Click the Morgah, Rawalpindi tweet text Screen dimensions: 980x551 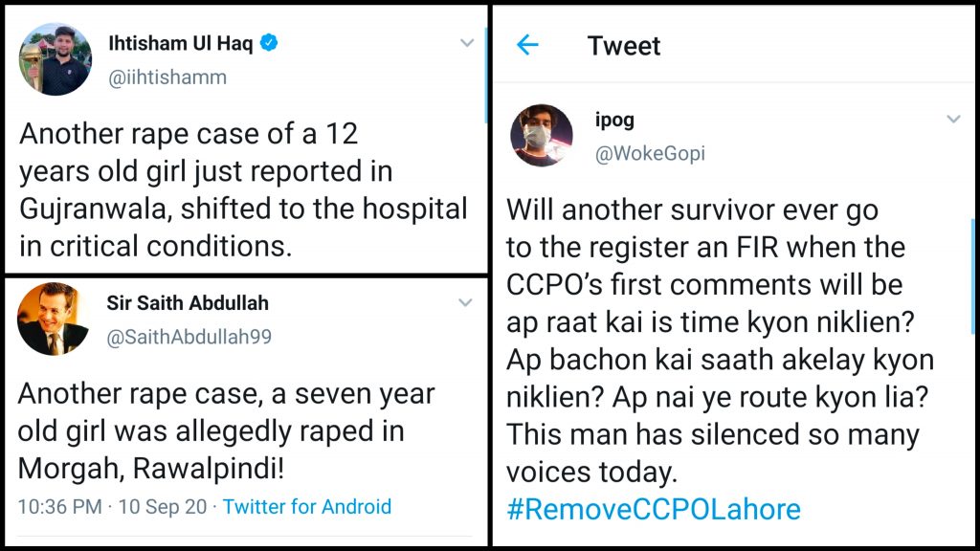226,430
